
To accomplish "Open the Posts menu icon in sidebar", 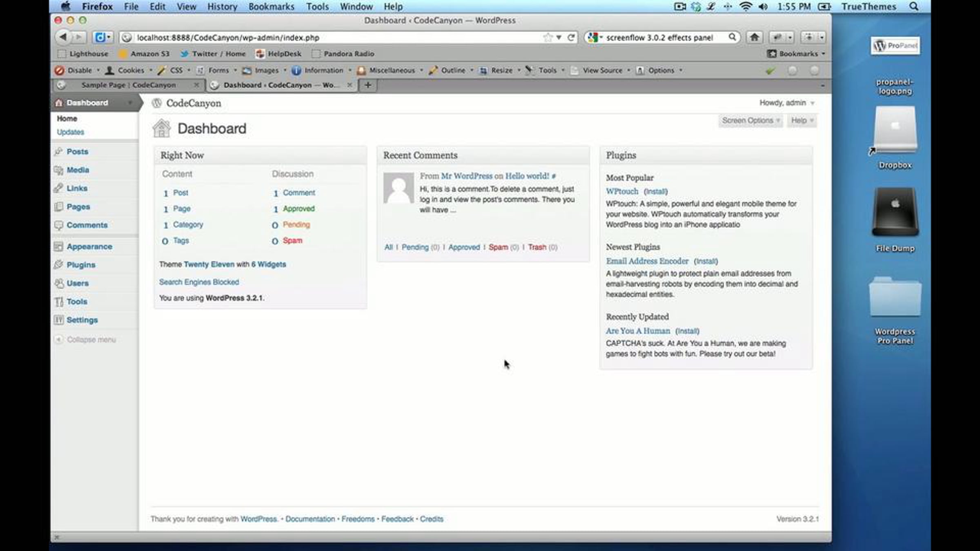I will (58, 151).
